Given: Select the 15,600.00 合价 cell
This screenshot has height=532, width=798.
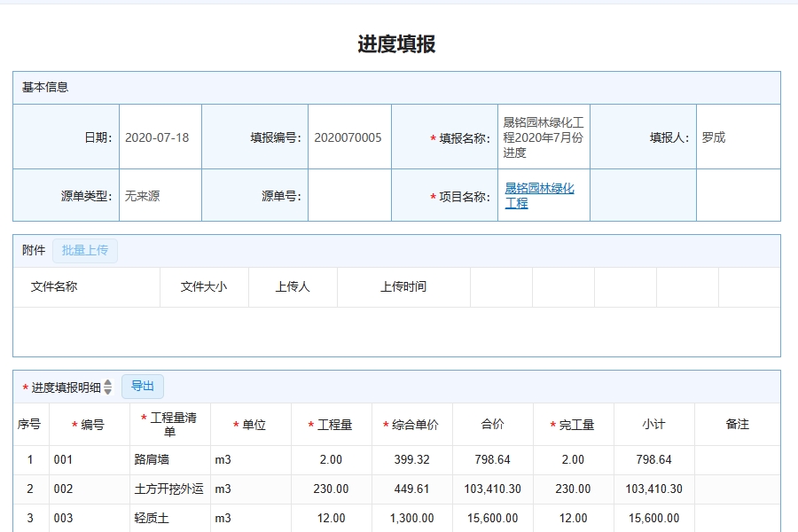Looking at the screenshot, I should pos(493,518).
